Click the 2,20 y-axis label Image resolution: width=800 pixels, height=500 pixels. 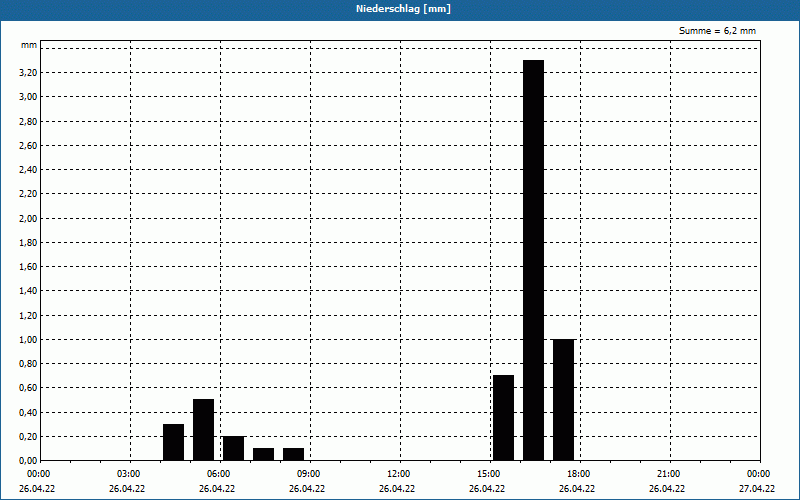(28, 194)
